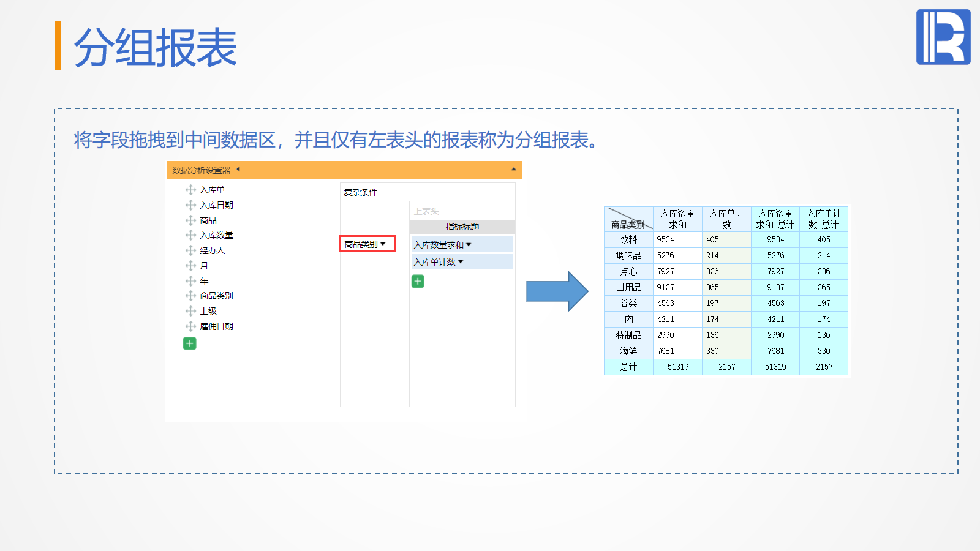Image resolution: width=980 pixels, height=551 pixels.
Task: Click the 总计 row label in table
Action: (628, 367)
